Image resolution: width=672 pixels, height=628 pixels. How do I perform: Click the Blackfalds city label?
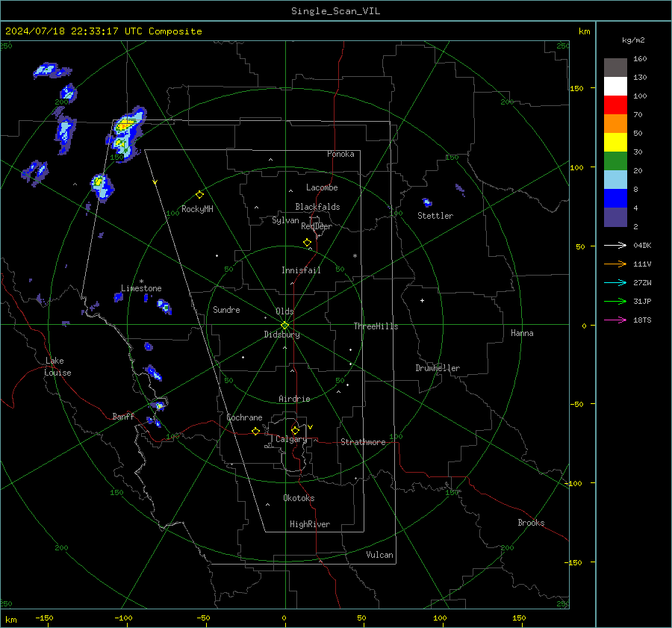(x=317, y=207)
